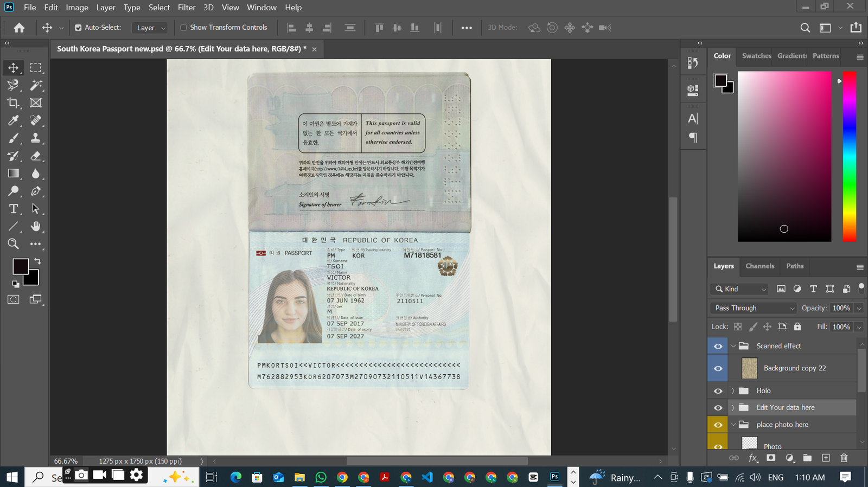Create a new layer with plus icon

pos(826,458)
